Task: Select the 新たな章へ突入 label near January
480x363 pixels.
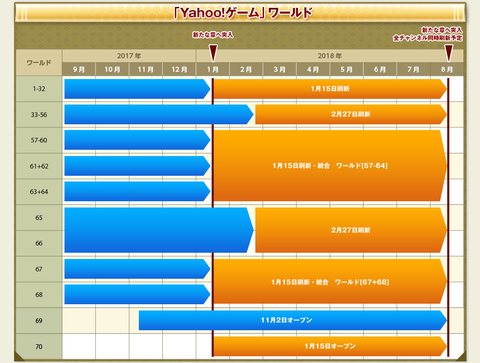Action: pos(213,35)
